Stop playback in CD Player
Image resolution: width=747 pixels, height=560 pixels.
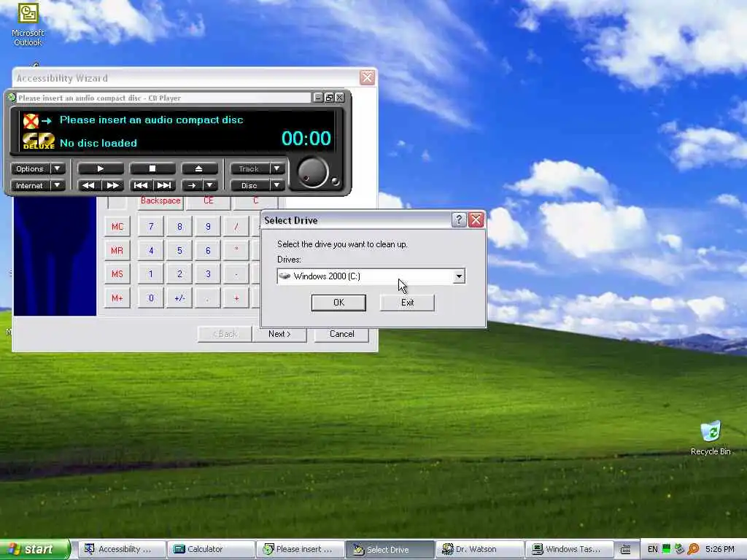(x=152, y=168)
